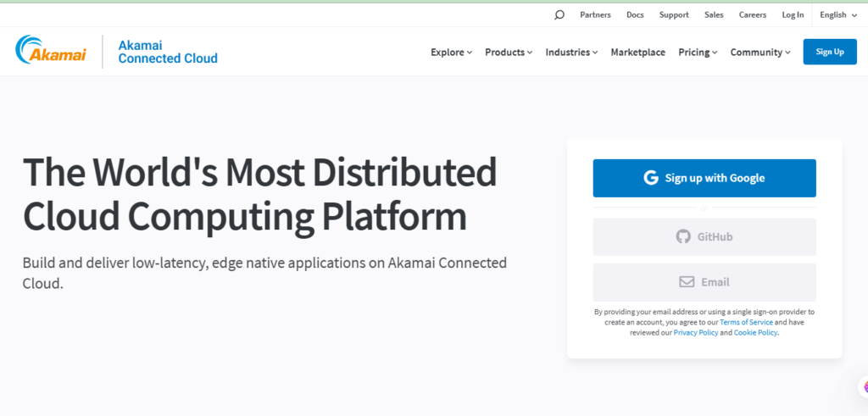Open the Terms of Service link
Screen dimensions: 868x416
[746, 323]
